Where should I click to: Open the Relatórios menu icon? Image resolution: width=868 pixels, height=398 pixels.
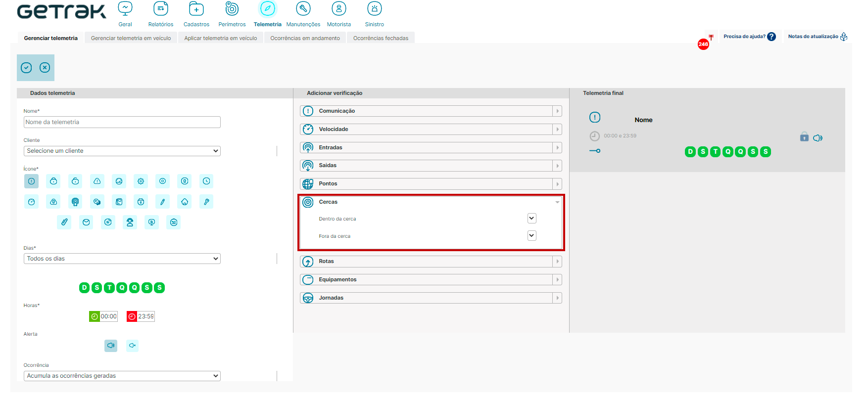click(x=161, y=9)
